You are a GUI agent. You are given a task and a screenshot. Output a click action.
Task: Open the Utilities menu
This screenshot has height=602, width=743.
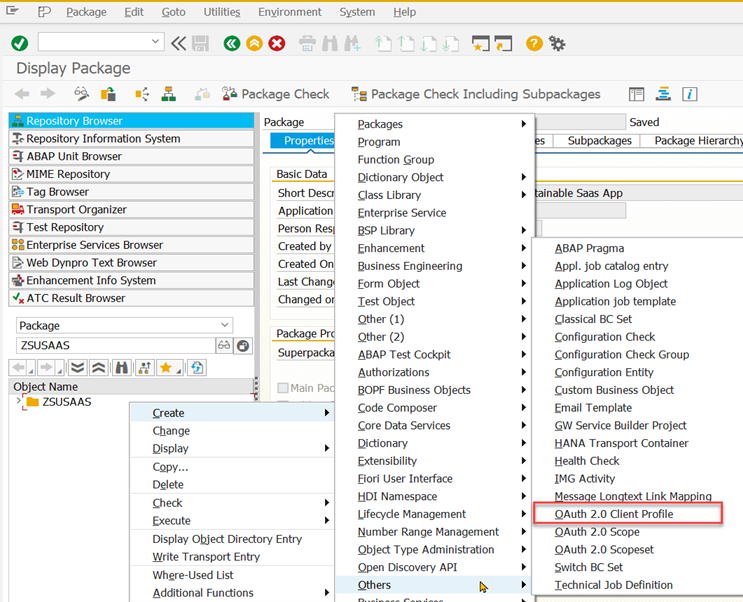[x=222, y=12]
